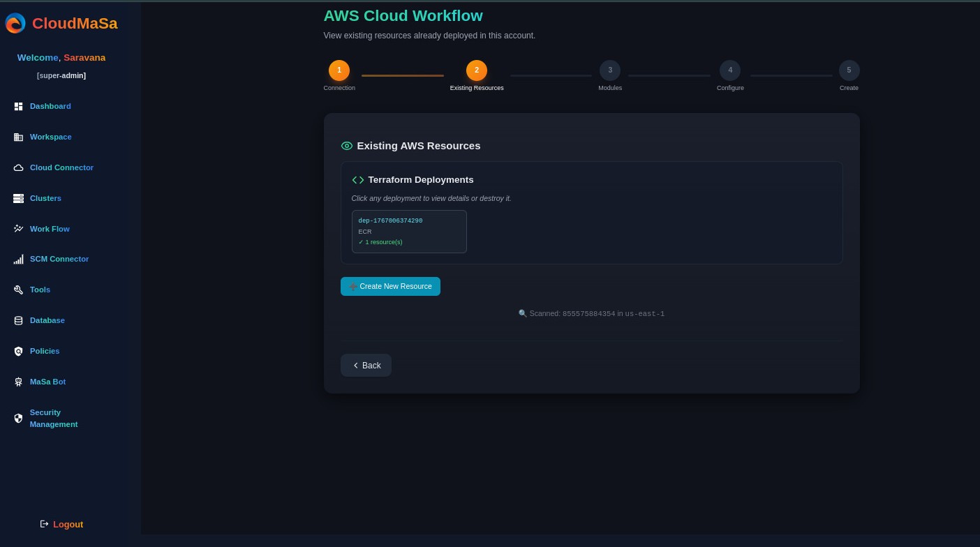Go to step 1 Connection
Viewport: 980px width, 547px height.
tap(339, 70)
